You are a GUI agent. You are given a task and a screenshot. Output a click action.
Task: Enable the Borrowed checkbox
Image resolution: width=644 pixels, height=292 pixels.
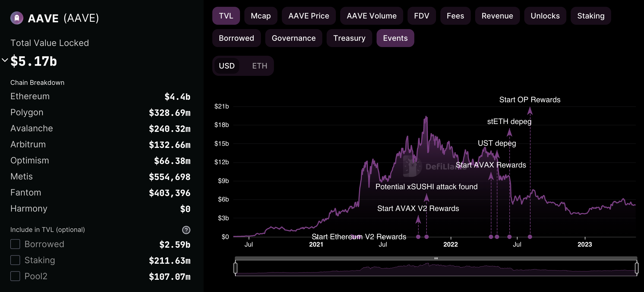[15, 244]
